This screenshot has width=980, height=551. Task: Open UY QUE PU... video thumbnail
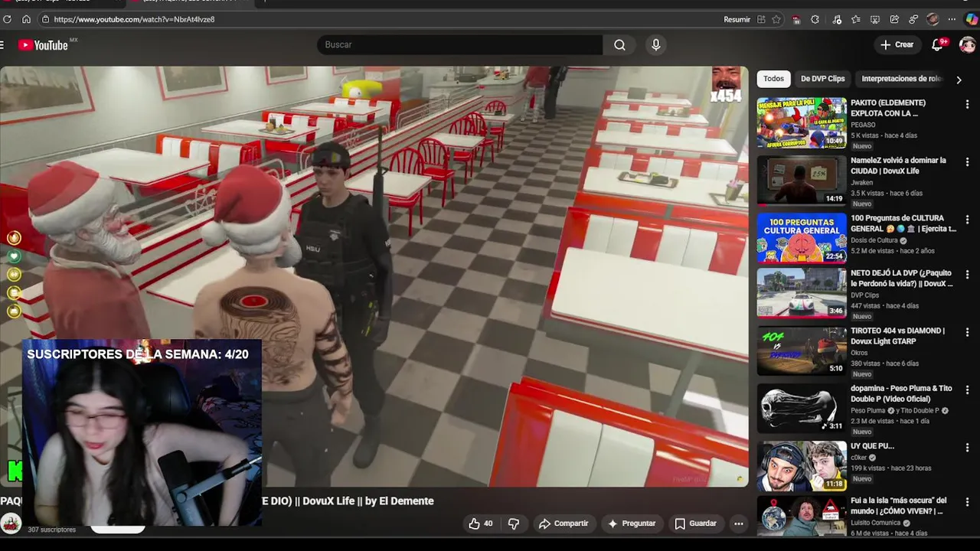[x=802, y=466]
